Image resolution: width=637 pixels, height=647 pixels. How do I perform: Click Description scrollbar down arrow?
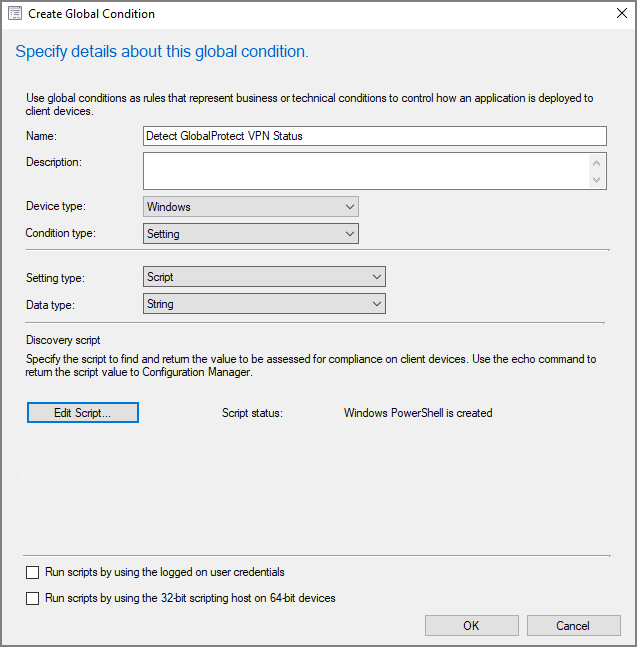click(596, 179)
